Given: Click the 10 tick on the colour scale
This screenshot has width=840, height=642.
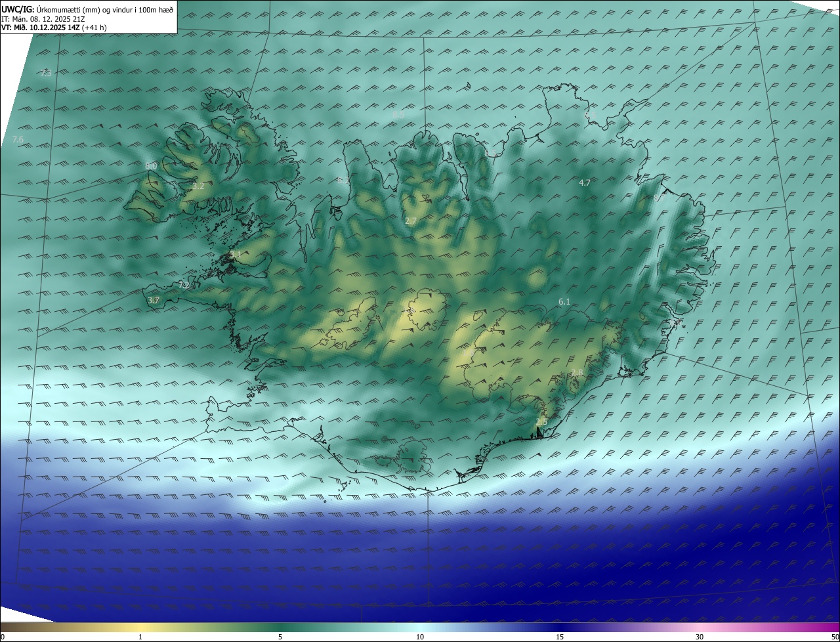Looking at the screenshot, I should 420,637.
